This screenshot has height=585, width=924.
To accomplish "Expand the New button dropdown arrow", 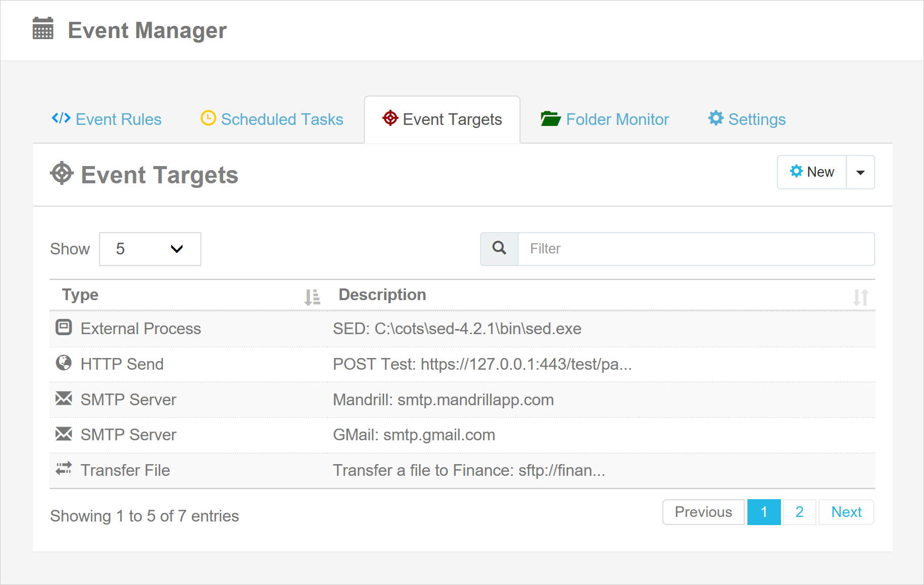I will pyautogui.click(x=861, y=172).
